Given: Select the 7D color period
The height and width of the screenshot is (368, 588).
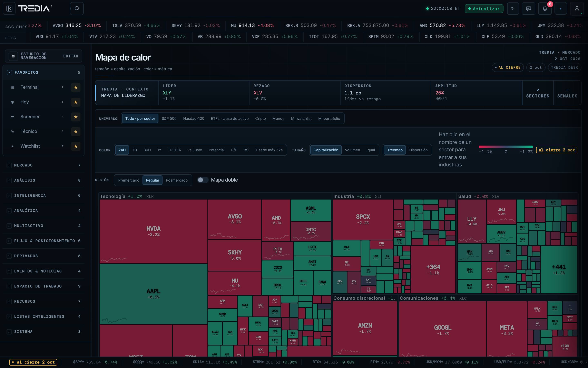Looking at the screenshot, I should (135, 150).
